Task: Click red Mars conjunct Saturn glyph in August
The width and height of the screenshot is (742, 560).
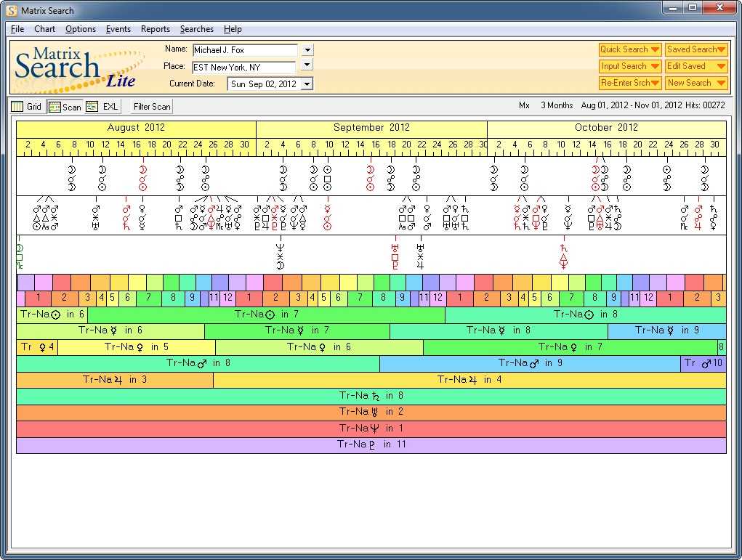Action: coord(126,217)
